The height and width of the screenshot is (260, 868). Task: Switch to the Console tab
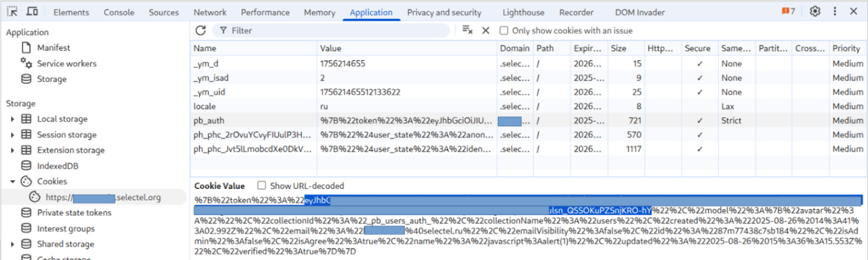pos(119,12)
